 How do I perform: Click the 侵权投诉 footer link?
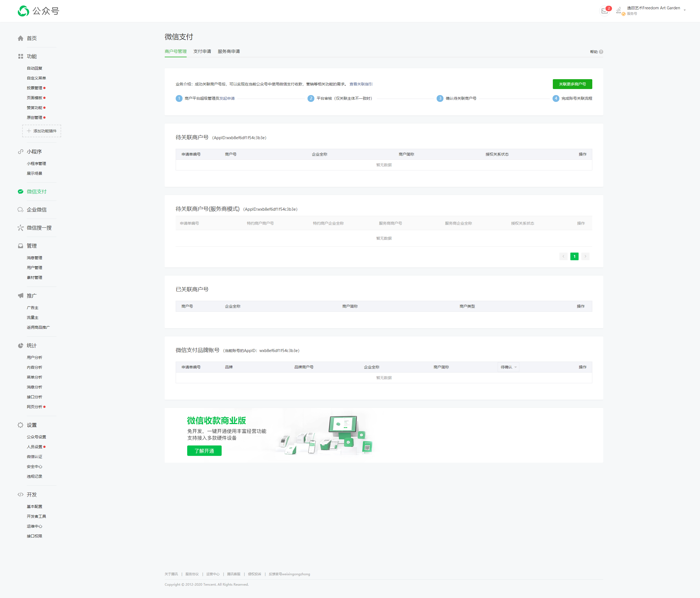(x=254, y=574)
